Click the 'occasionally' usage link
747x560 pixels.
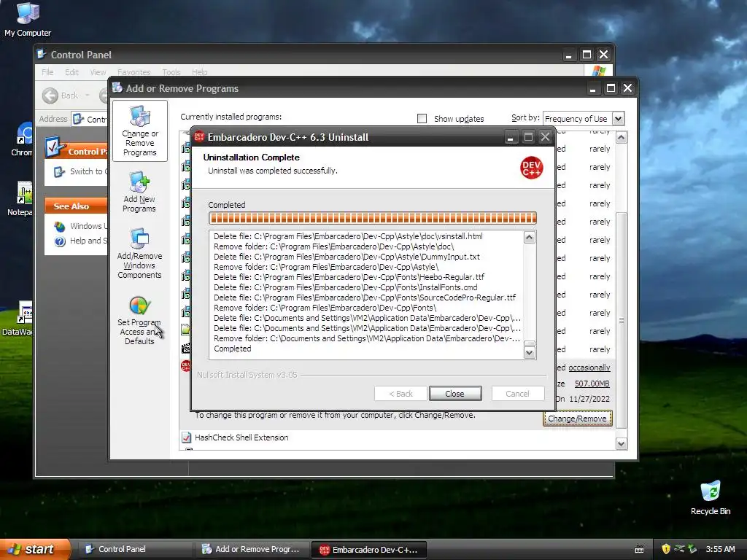click(589, 367)
